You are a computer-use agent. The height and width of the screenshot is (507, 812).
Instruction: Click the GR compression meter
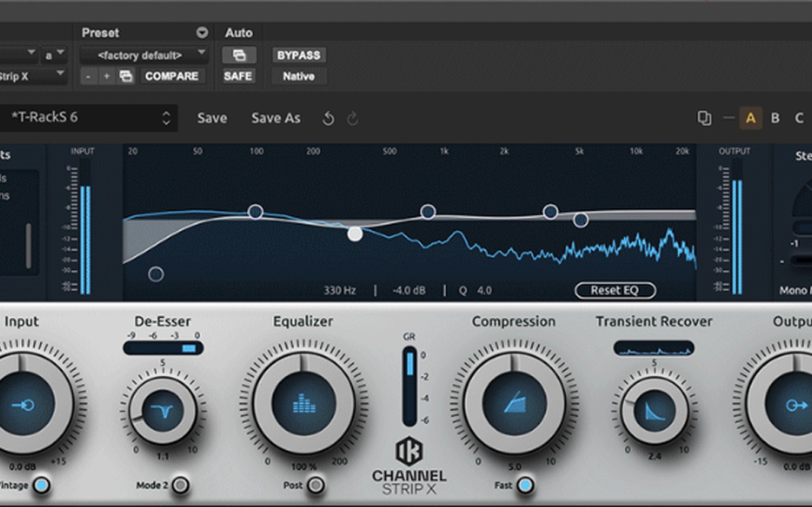tap(409, 386)
